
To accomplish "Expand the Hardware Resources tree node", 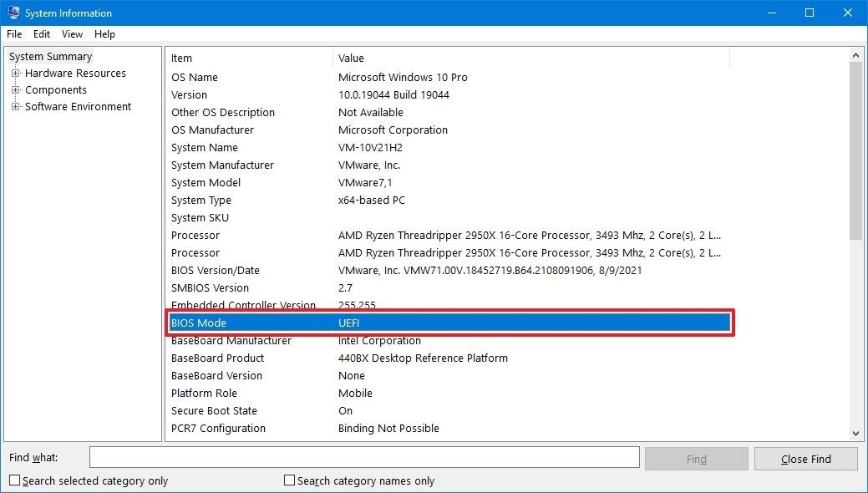I will click(x=14, y=73).
